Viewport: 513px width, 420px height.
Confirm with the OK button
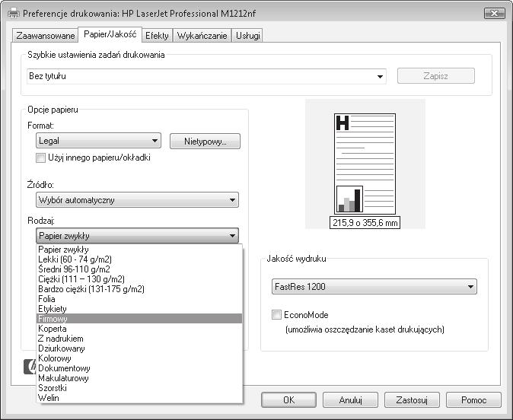288,400
